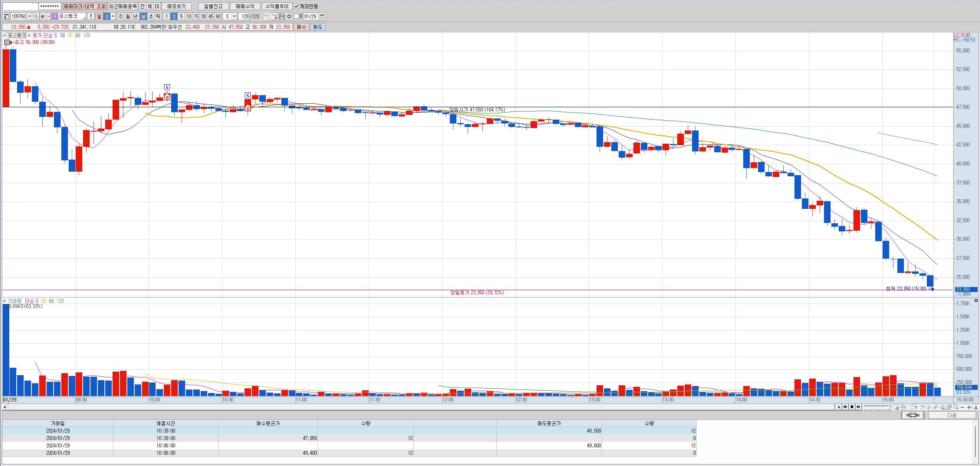
Task: Click the stock search magnifier icon
Action: click(35, 16)
